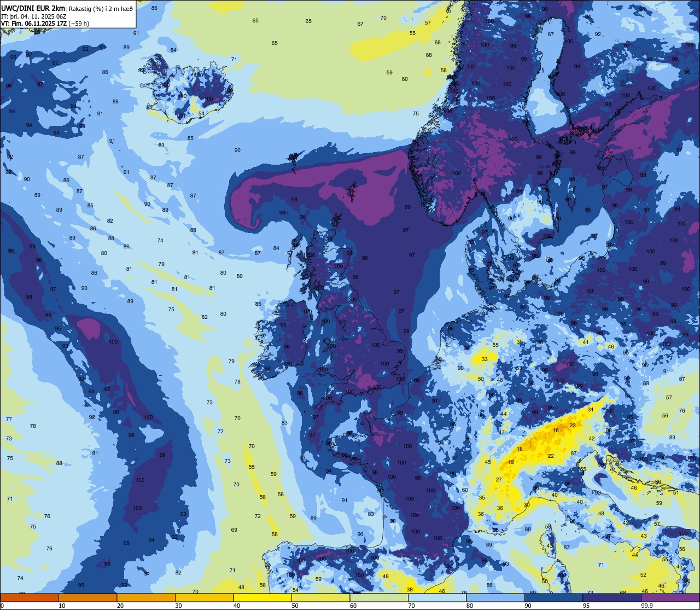
Task: Click the '22' humidity value on the map
Action: pos(551,456)
